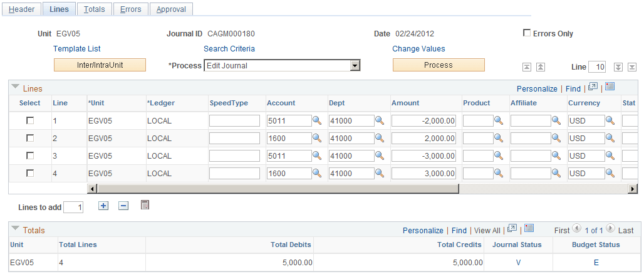This screenshot has width=644, height=274.
Task: Click the Amount field showing -2,000.00
Action: 423,121
